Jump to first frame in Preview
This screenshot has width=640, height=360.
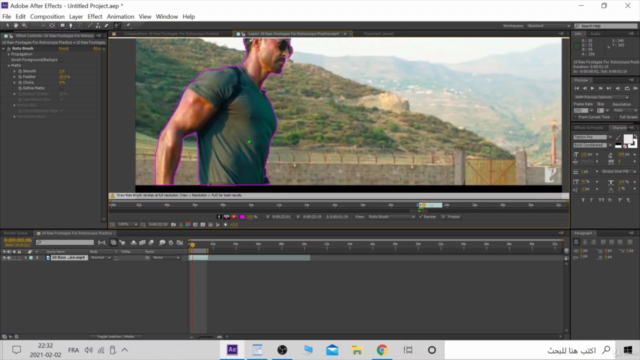[x=577, y=89]
